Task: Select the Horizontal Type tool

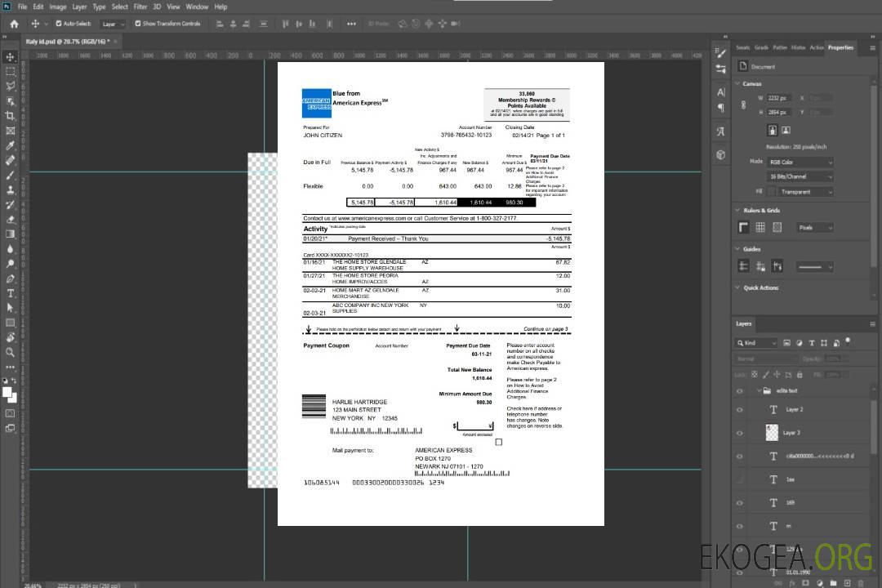Action: [x=10, y=293]
